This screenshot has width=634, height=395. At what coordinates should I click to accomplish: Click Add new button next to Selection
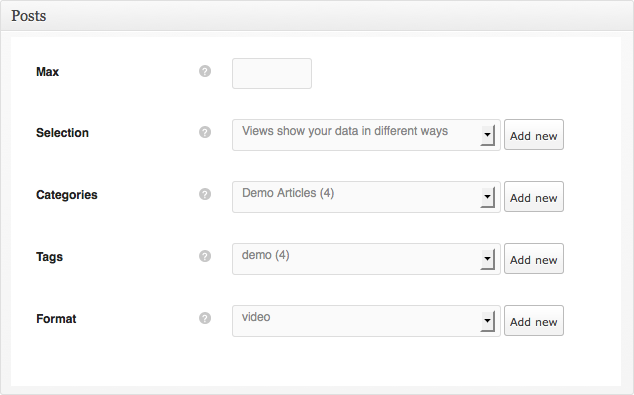(534, 135)
